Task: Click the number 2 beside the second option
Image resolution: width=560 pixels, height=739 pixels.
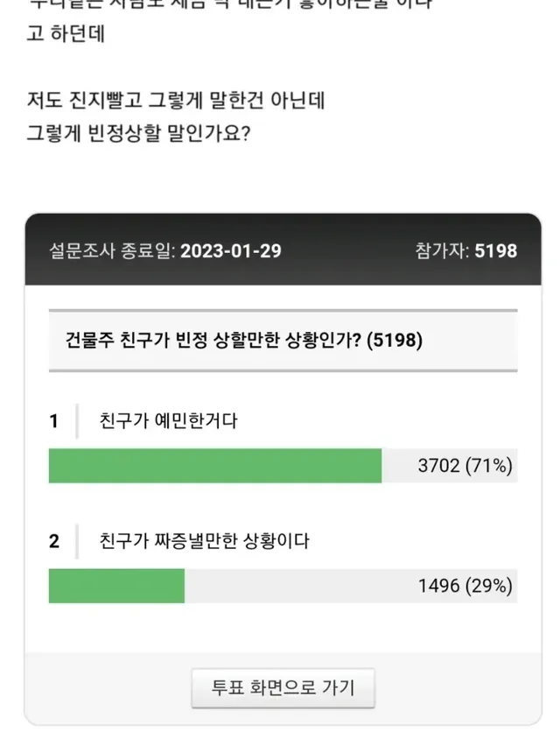Action: click(x=54, y=542)
